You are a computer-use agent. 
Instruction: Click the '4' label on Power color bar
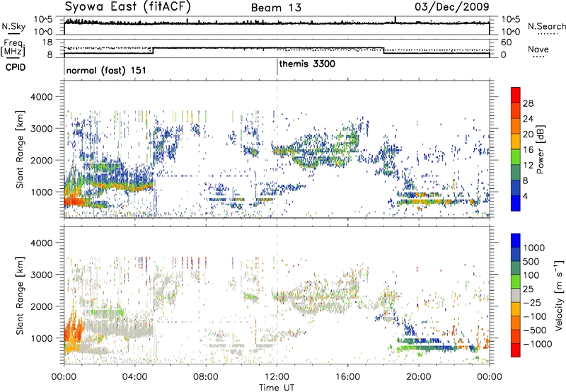pos(526,197)
